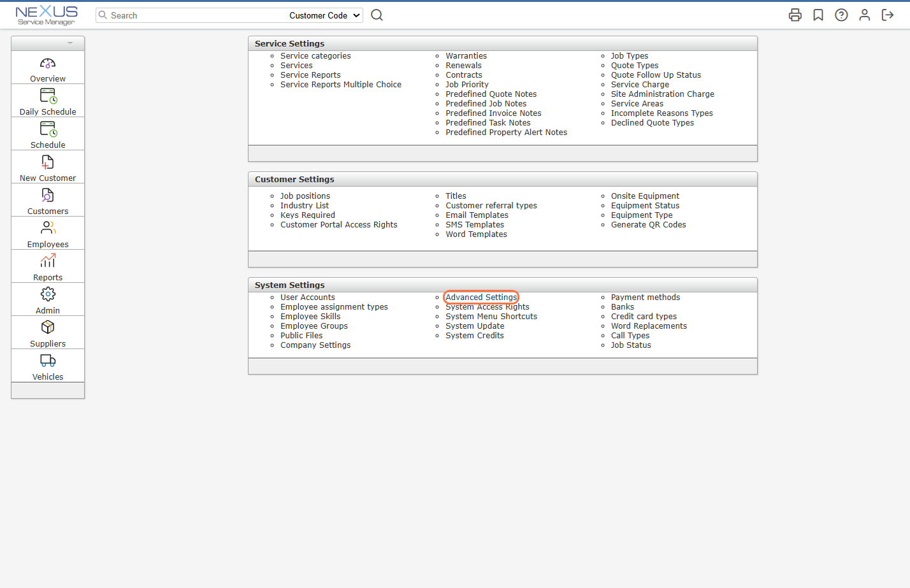The height and width of the screenshot is (588, 910).
Task: Open Customer referral types
Action: (491, 206)
